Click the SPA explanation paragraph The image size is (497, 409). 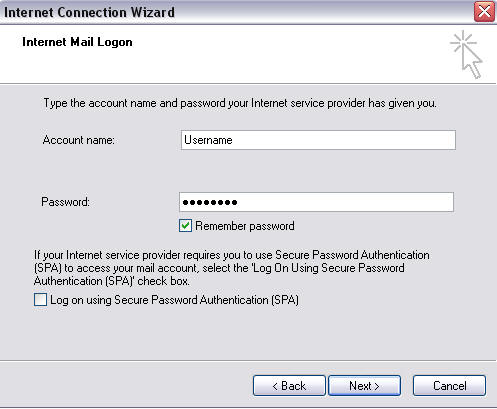click(232, 268)
